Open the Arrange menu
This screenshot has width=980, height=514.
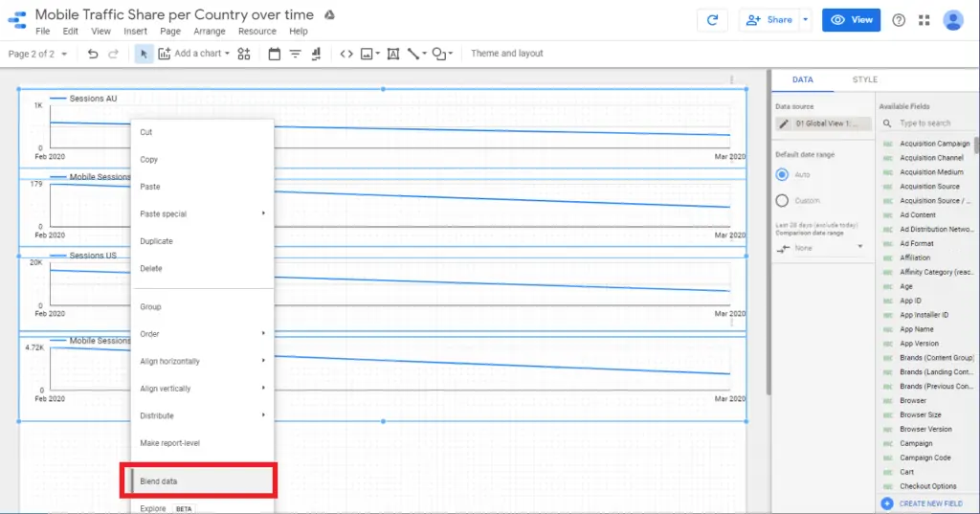(210, 32)
